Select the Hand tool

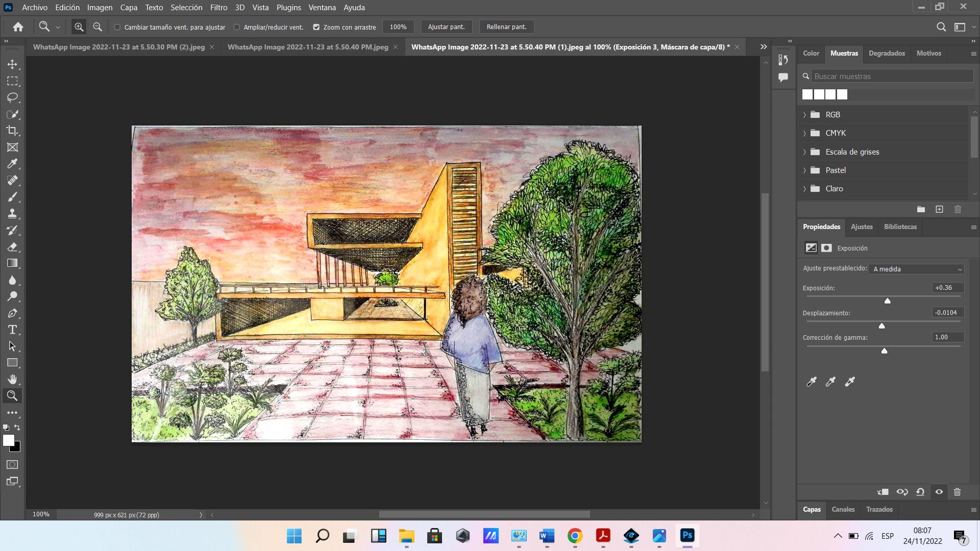[12, 379]
